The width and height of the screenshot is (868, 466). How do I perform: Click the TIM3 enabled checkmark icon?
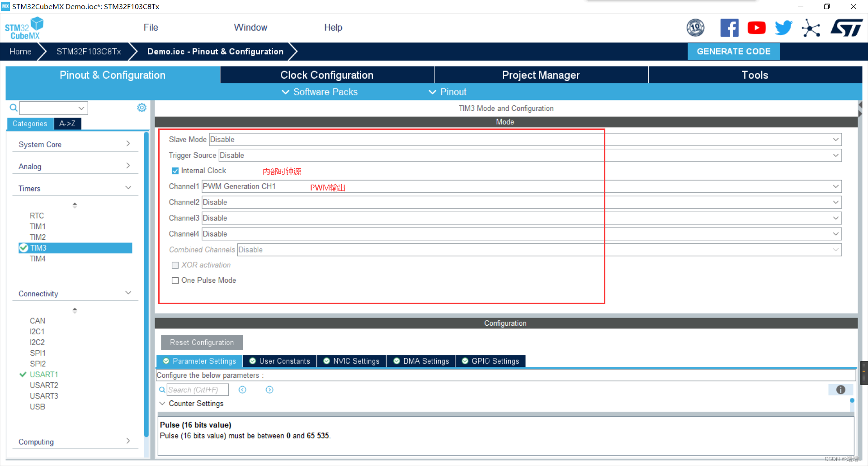click(x=24, y=248)
